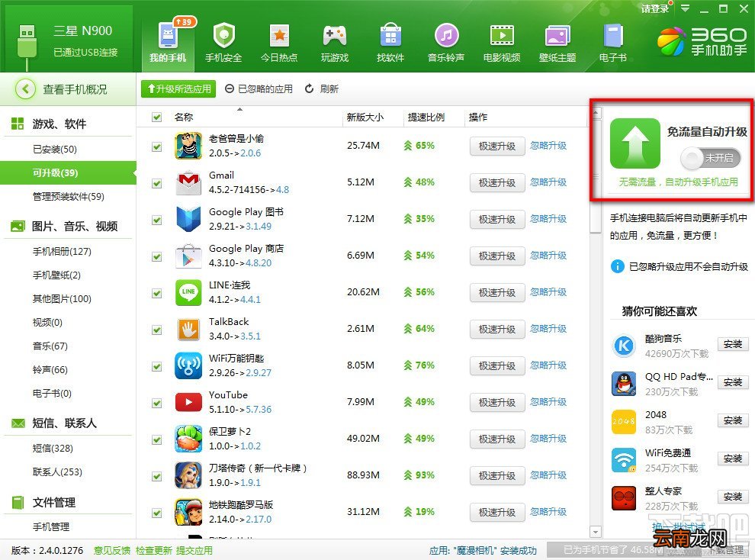Toggle the select-all checkbox beside 名称
755x560 pixels.
156,117
